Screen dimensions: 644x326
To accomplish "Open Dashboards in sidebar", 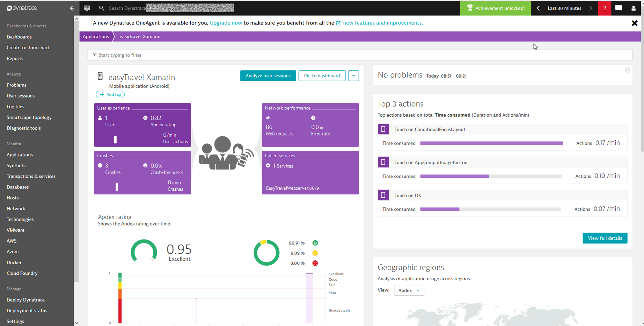I will coord(19,37).
